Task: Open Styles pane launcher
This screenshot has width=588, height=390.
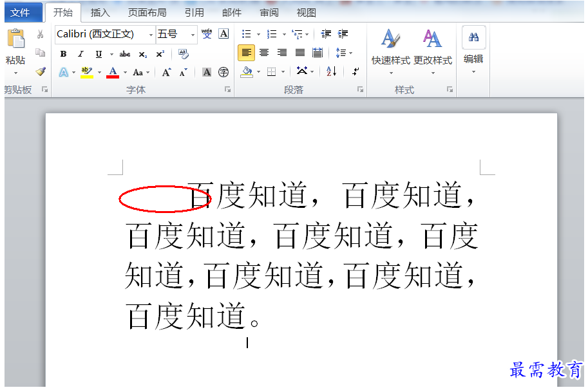Action: pos(450,89)
